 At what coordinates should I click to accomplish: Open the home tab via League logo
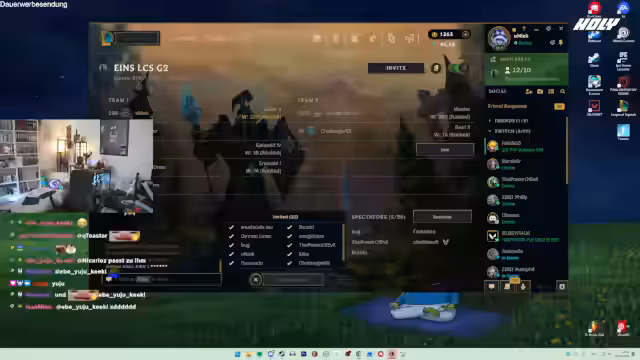pyautogui.click(x=107, y=38)
